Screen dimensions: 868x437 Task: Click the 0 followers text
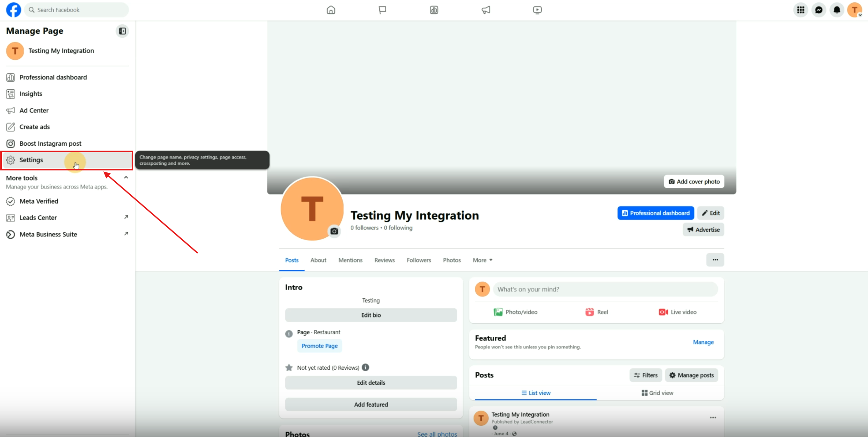[x=364, y=228]
